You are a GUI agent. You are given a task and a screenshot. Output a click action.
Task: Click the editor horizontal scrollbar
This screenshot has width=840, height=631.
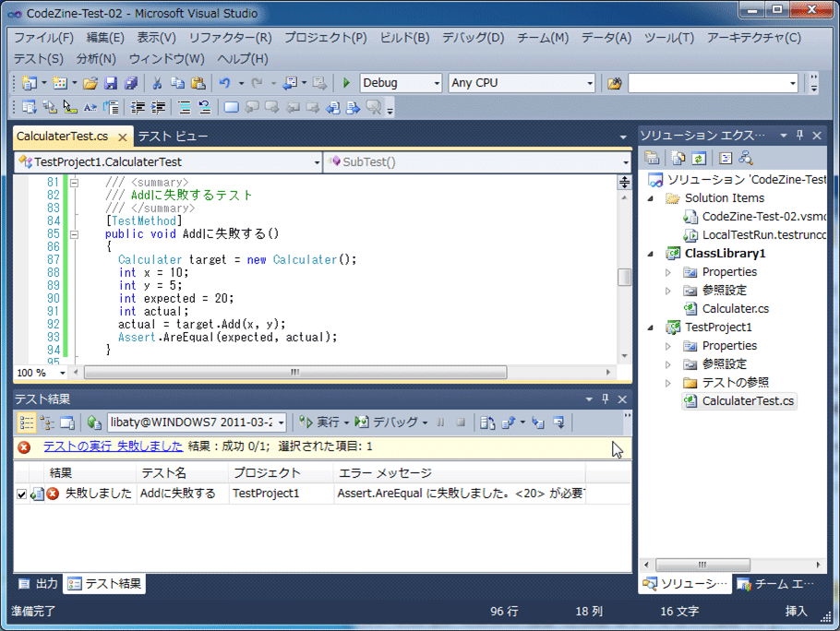[295, 373]
